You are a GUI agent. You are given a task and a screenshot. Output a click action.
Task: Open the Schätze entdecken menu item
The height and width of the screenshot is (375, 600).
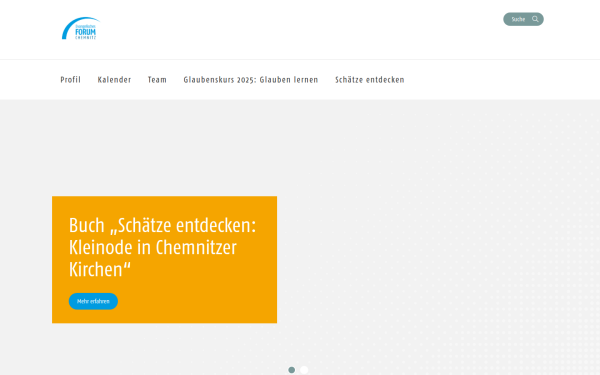tap(370, 80)
